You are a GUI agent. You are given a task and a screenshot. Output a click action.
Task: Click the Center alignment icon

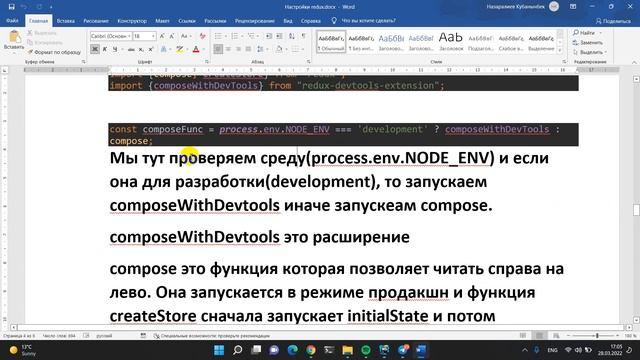click(228, 49)
